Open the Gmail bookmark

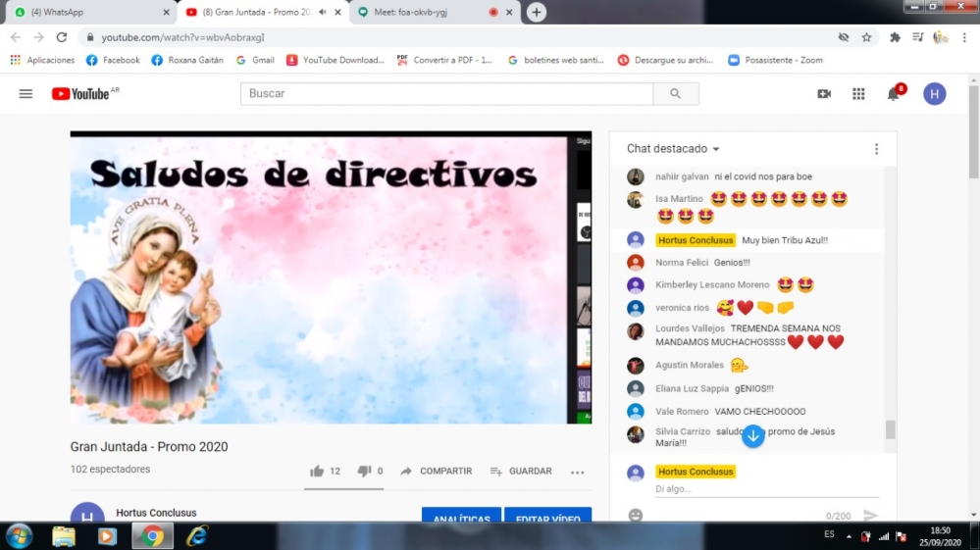click(255, 60)
